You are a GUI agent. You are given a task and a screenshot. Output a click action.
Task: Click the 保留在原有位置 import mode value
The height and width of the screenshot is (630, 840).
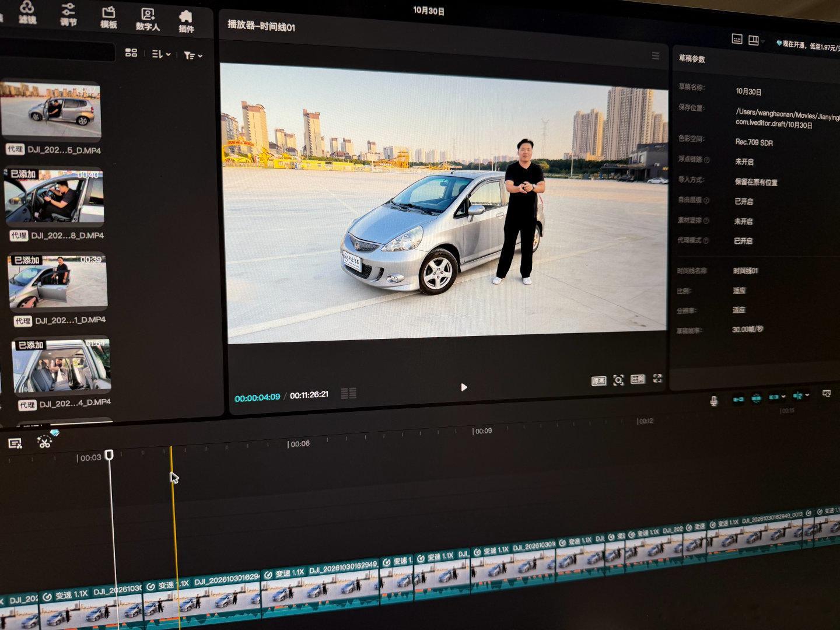[755, 182]
